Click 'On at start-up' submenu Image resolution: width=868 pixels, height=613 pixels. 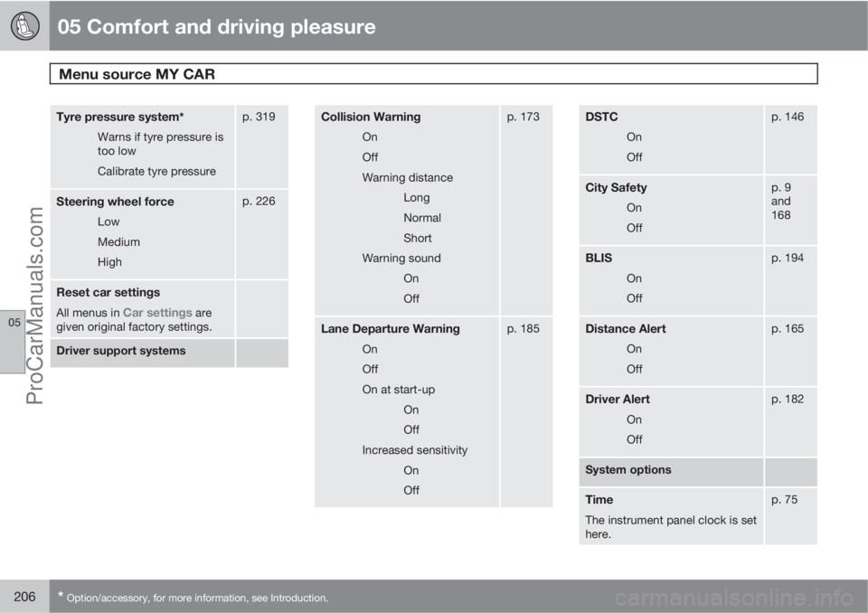click(x=399, y=390)
